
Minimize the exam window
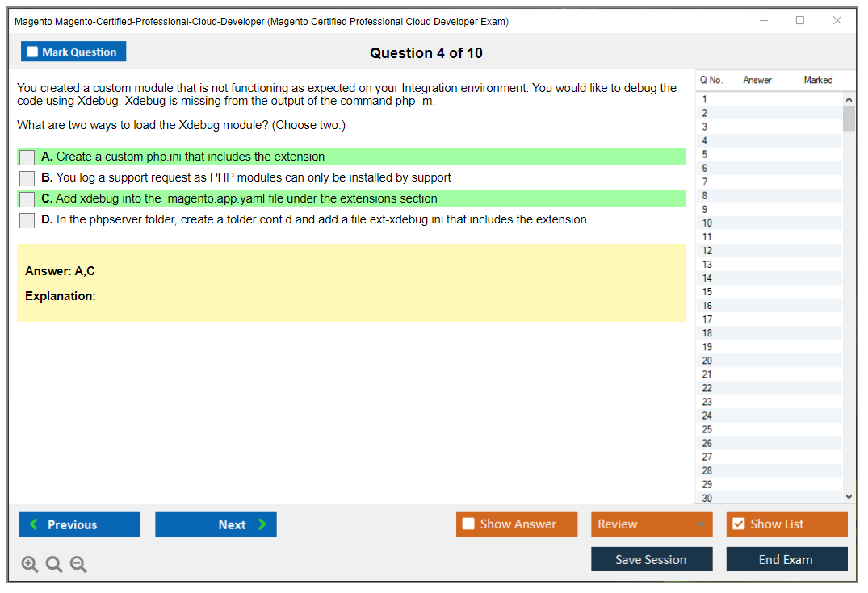pos(763,21)
